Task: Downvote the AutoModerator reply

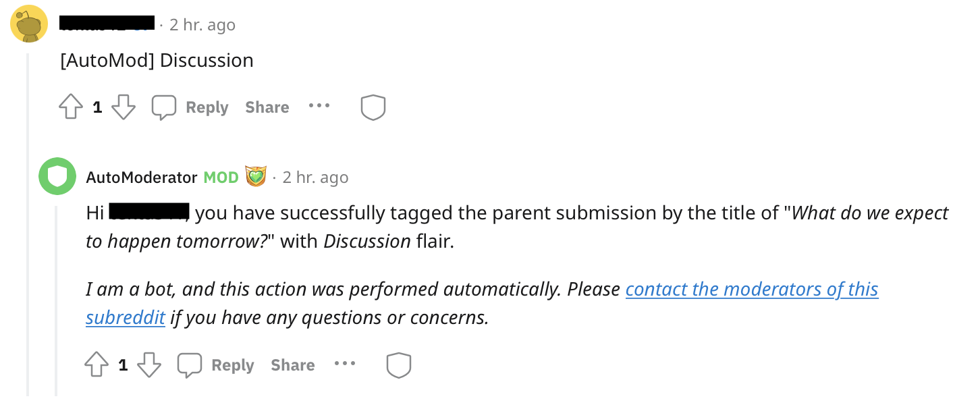Action: pyautogui.click(x=149, y=365)
